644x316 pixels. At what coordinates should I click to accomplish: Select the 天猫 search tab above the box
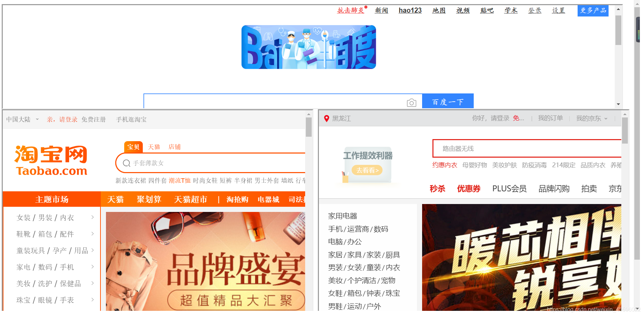[x=154, y=147]
